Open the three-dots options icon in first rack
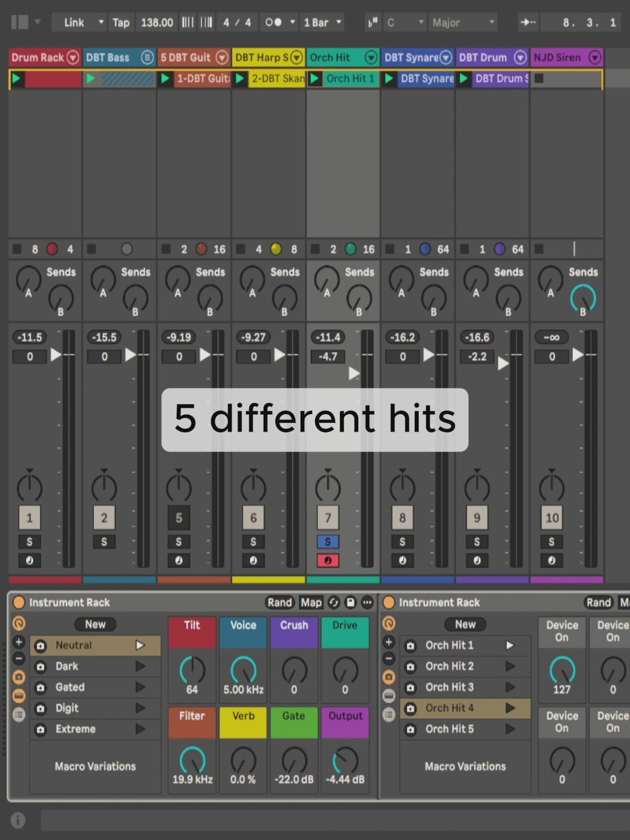Screen dimensions: 630x840 pos(367,602)
